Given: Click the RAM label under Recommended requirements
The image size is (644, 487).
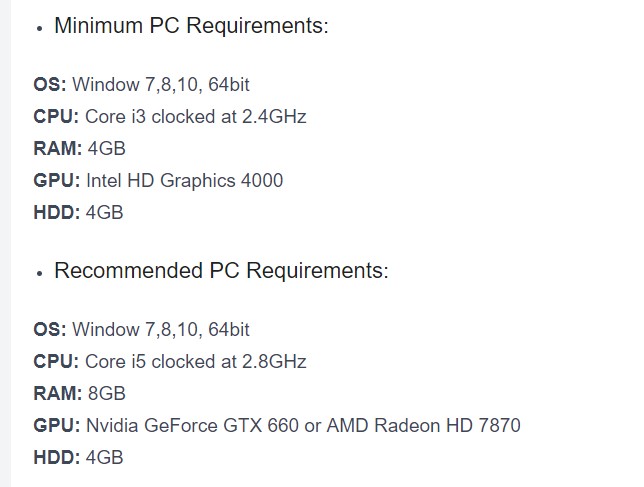Looking at the screenshot, I should [x=57, y=393].
